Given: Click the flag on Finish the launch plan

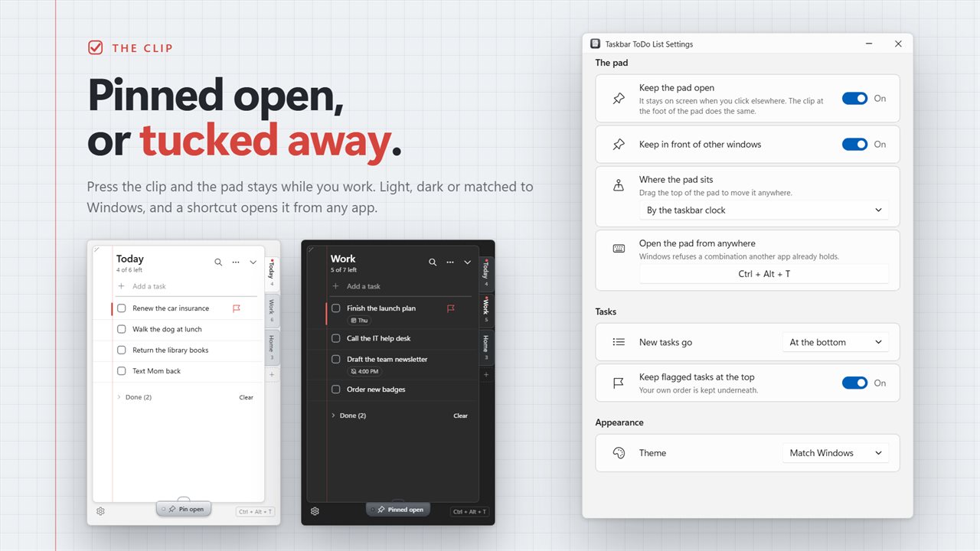Looking at the screenshot, I should [451, 308].
